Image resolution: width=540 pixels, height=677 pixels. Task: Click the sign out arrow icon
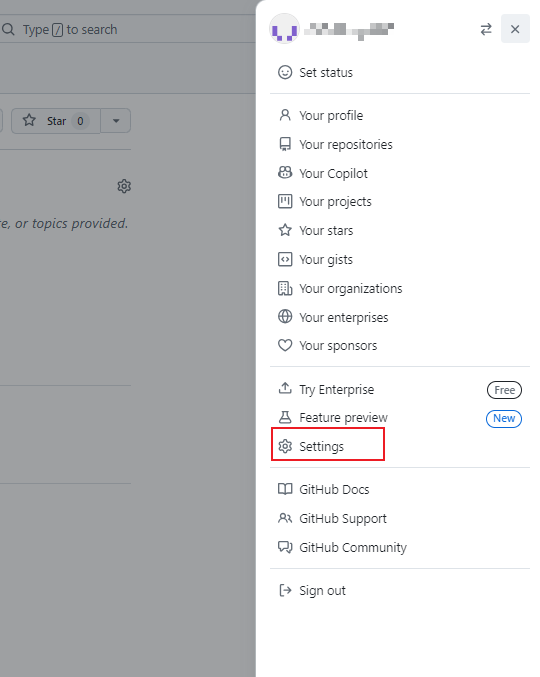coord(285,590)
